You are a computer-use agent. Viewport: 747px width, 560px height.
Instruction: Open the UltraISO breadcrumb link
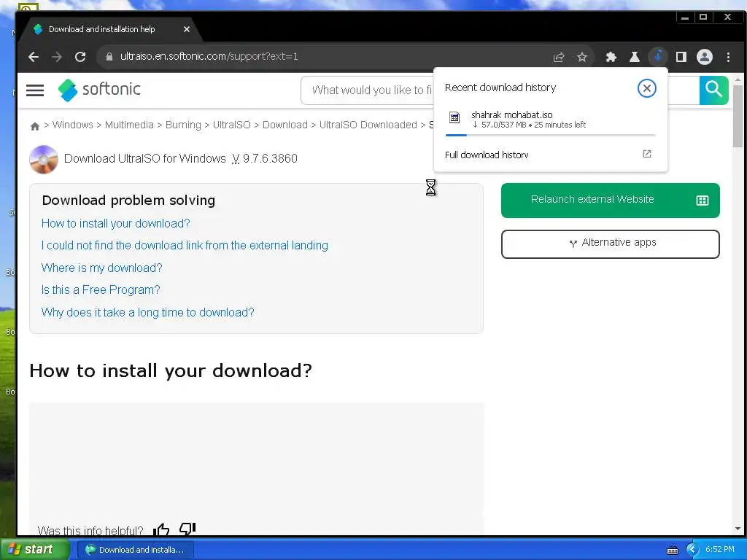coord(231,125)
